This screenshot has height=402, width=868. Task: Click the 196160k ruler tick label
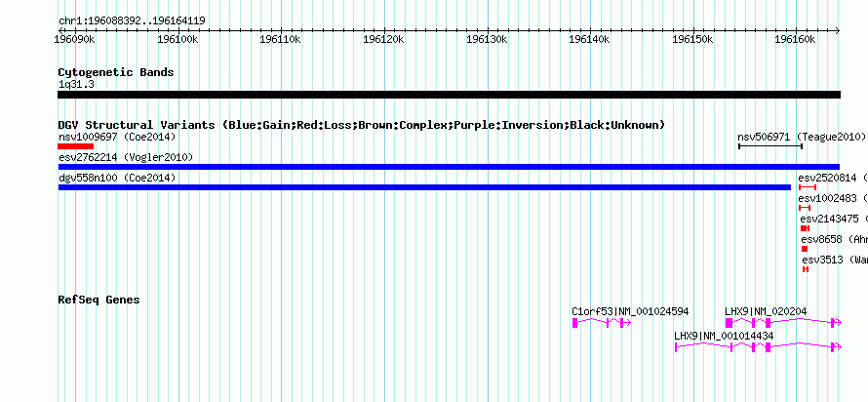(795, 40)
